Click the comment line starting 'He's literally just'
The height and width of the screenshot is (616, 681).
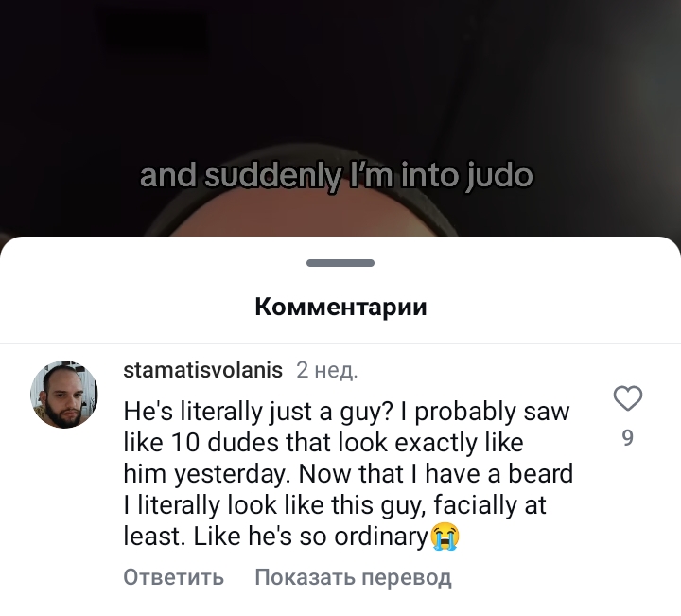pyautogui.click(x=346, y=412)
